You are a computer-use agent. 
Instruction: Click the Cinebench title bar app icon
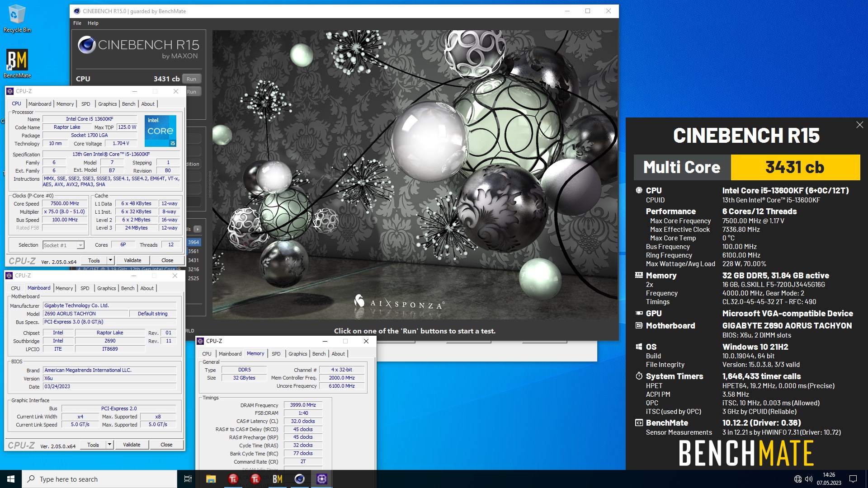(76, 11)
